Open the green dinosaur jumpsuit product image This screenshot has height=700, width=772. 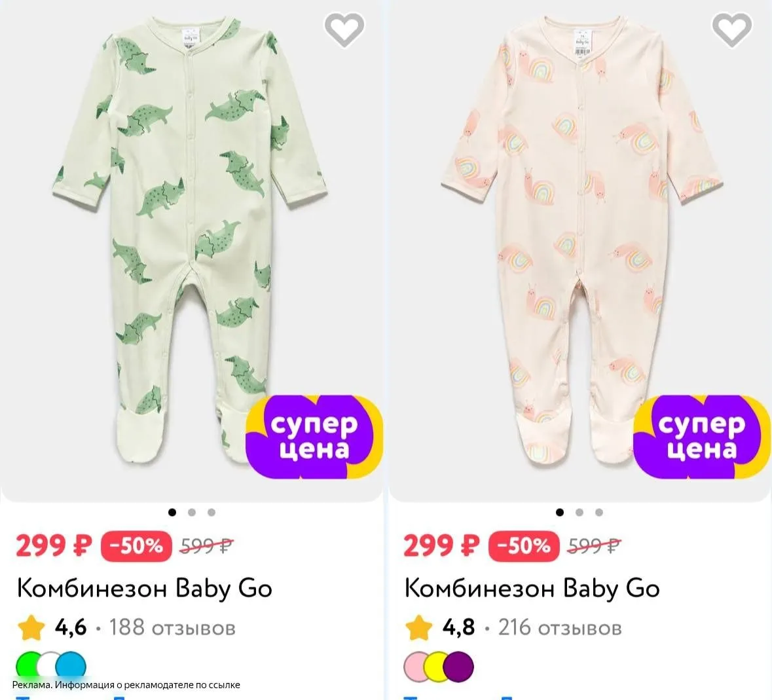(191, 241)
